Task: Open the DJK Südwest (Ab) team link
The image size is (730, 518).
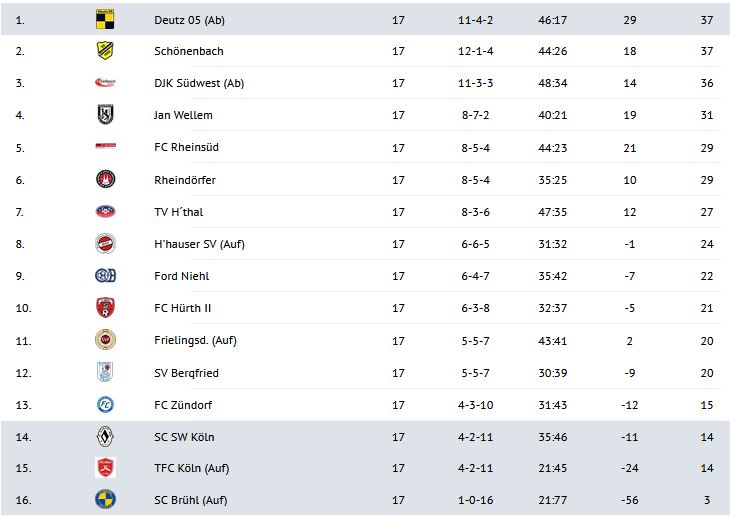Action: (199, 83)
